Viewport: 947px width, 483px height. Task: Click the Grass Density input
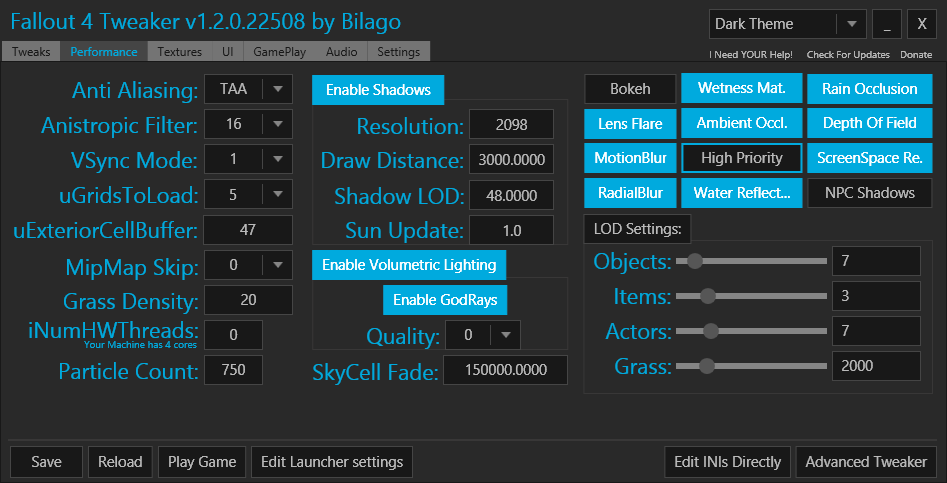click(x=248, y=299)
